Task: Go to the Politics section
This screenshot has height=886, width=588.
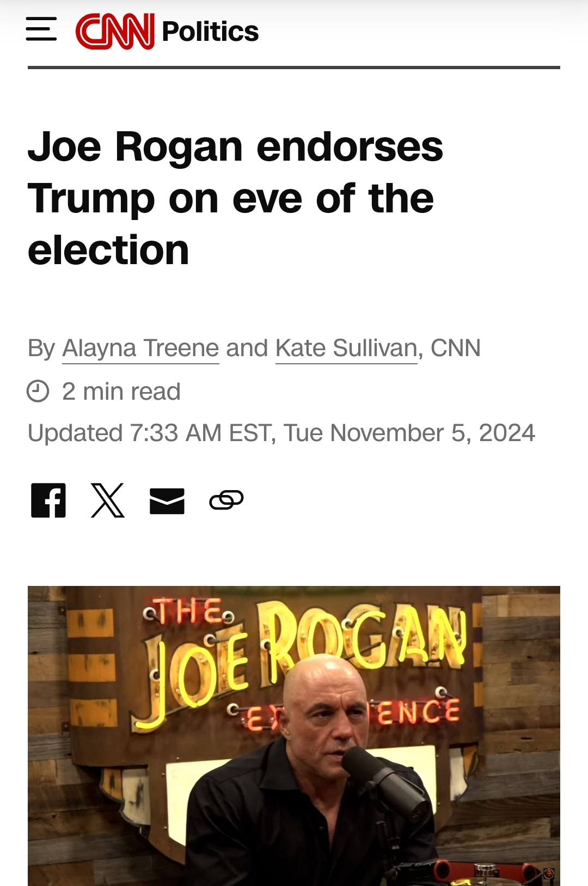Action: pyautogui.click(x=210, y=32)
